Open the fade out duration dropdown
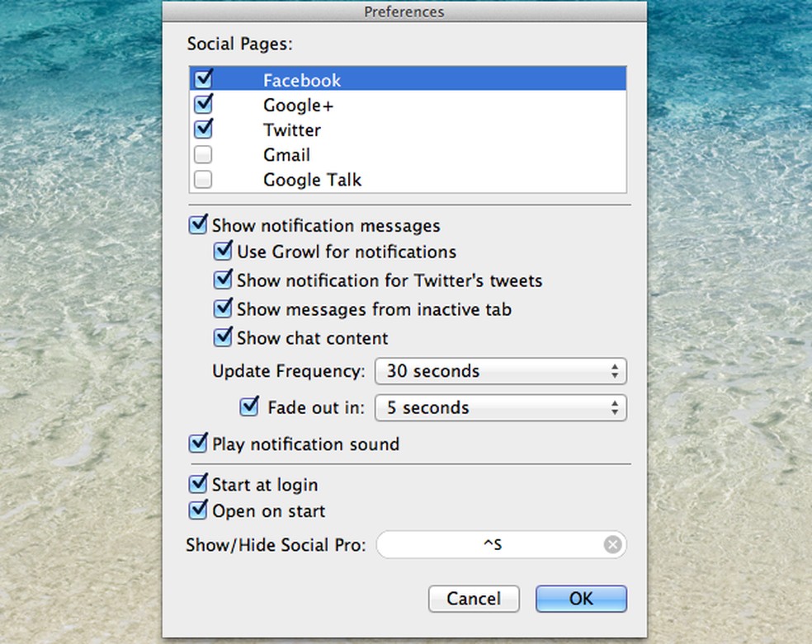The image size is (812, 644). (x=500, y=407)
